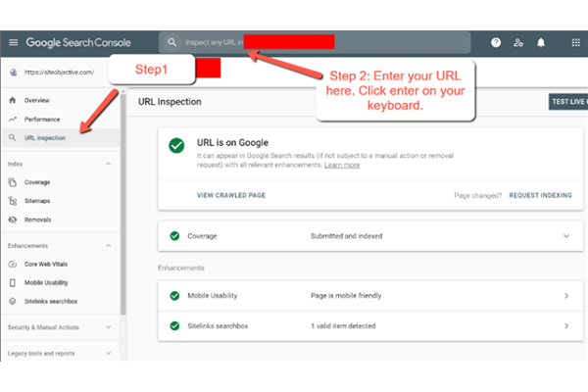Open the hamburger navigation menu
588x392 pixels.
(13, 42)
